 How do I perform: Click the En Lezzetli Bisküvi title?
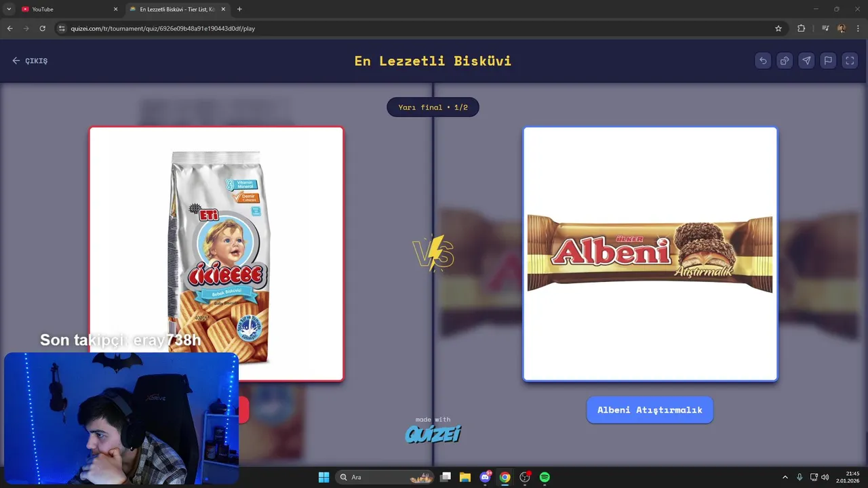(x=433, y=61)
